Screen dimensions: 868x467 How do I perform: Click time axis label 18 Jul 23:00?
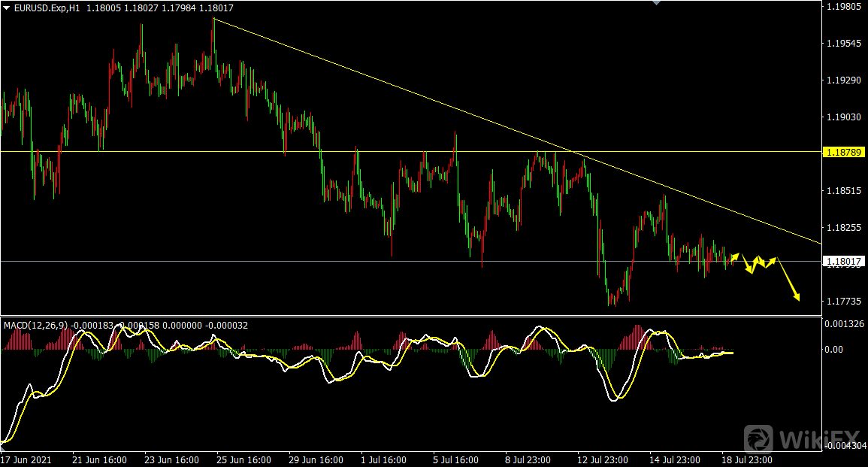coord(747,459)
